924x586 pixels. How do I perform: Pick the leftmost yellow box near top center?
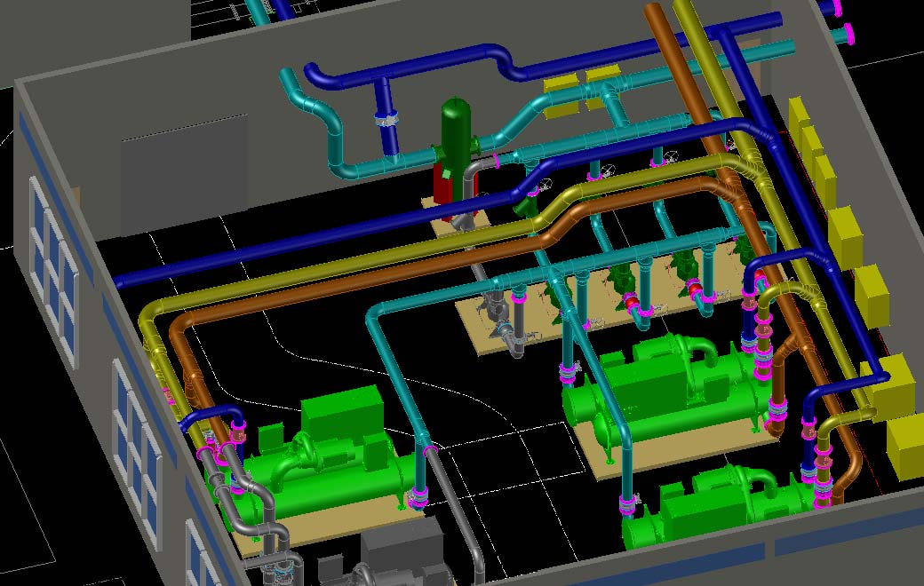pos(560,85)
